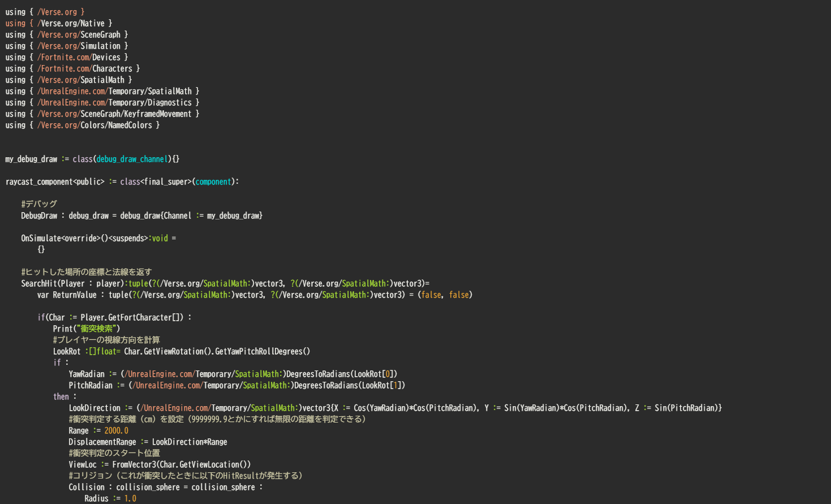Click the Print("衝突検索") line

tap(87, 329)
